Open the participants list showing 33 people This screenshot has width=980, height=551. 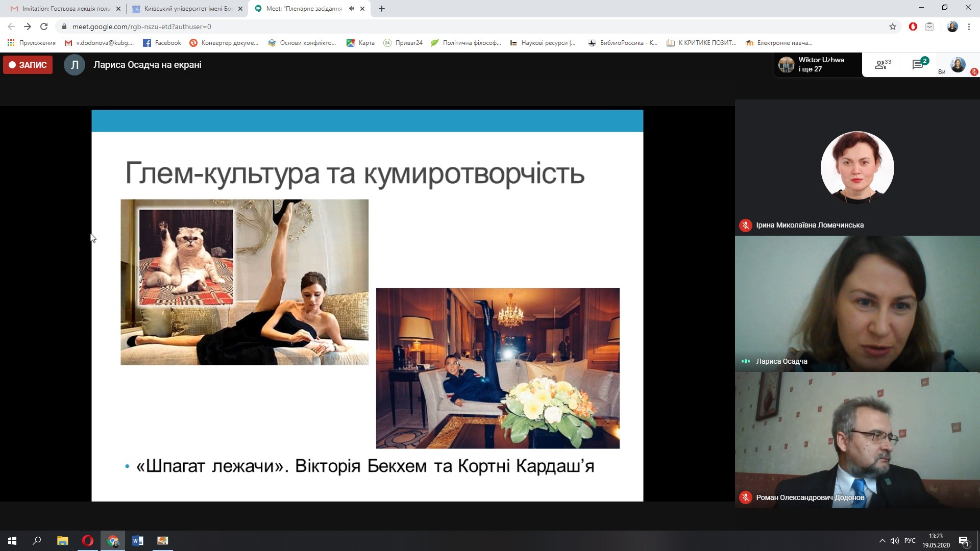click(x=883, y=65)
